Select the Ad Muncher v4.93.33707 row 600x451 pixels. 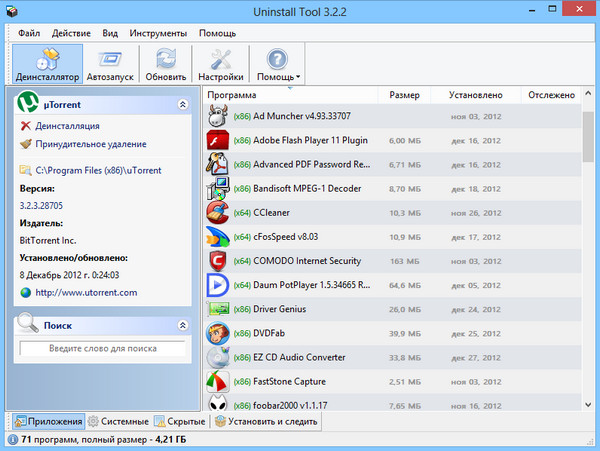pos(393,116)
